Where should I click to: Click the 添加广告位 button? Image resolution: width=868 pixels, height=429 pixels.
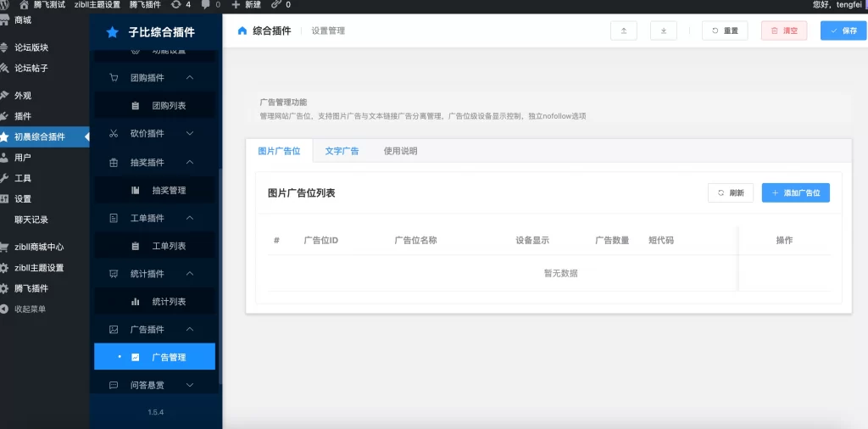[x=795, y=192]
